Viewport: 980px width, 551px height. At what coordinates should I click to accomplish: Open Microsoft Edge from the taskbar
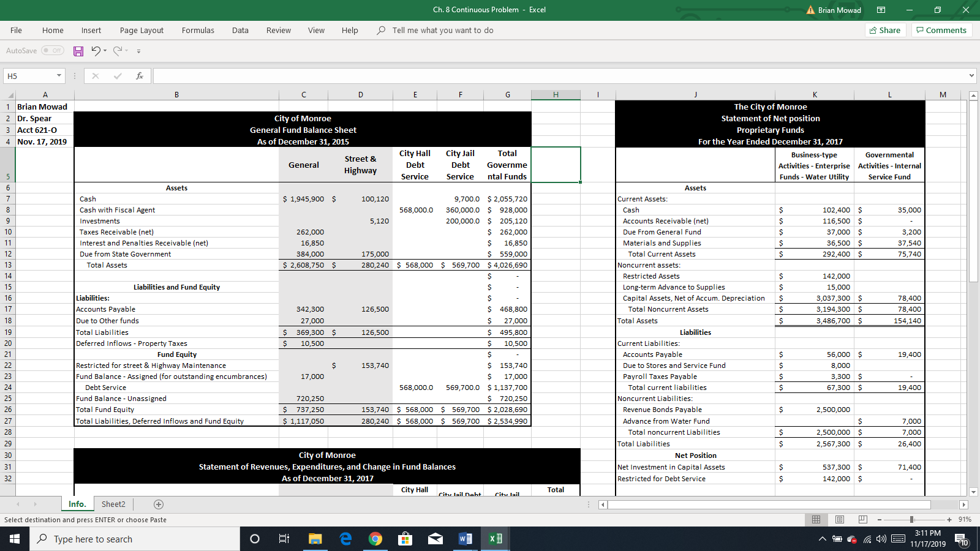click(x=345, y=539)
